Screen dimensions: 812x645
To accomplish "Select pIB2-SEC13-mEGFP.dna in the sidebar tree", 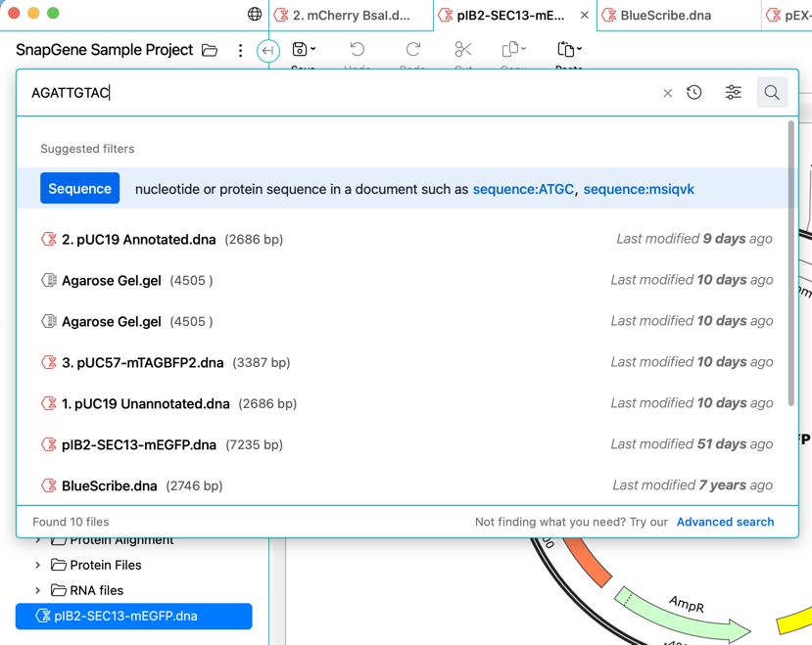I will [x=133, y=616].
